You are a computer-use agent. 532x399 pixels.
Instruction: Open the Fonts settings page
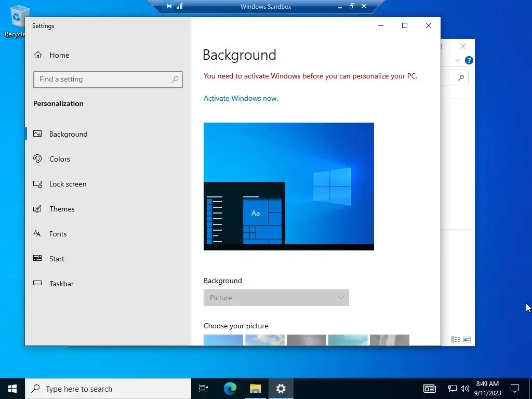pyautogui.click(x=108, y=234)
